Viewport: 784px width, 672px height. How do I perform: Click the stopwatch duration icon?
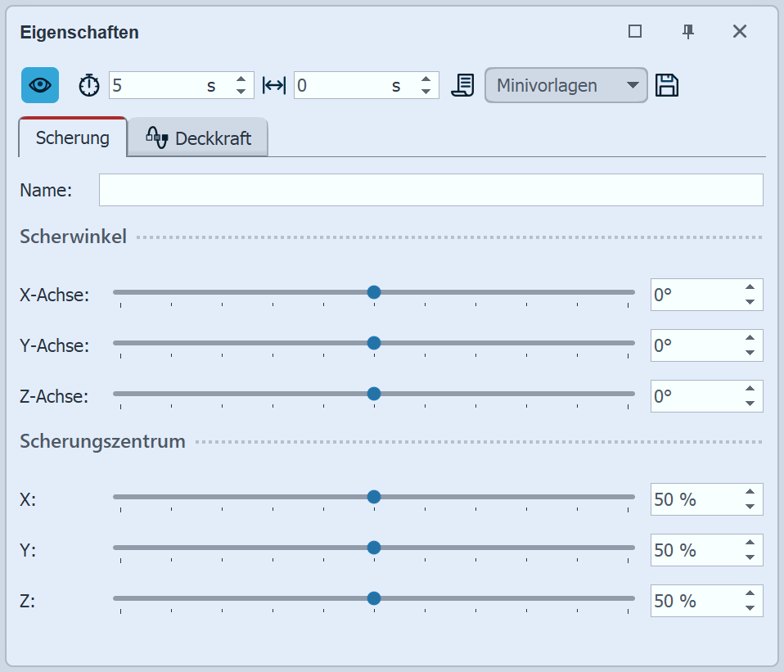click(x=88, y=84)
